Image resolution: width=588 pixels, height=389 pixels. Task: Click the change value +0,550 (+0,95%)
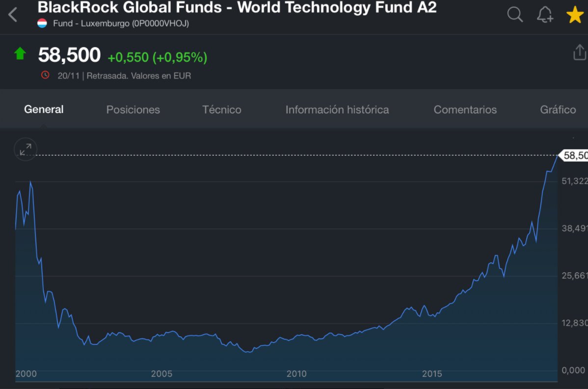(x=158, y=57)
